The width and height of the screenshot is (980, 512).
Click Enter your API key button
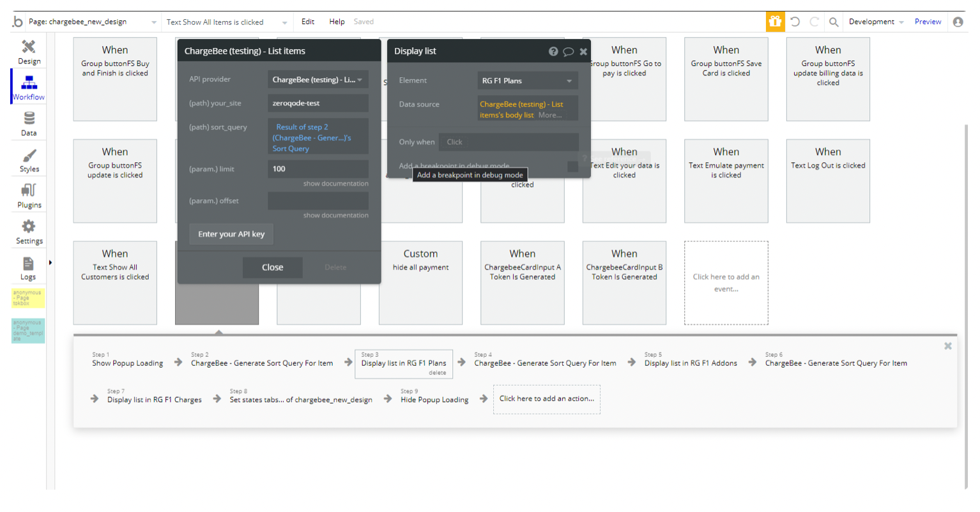231,234
